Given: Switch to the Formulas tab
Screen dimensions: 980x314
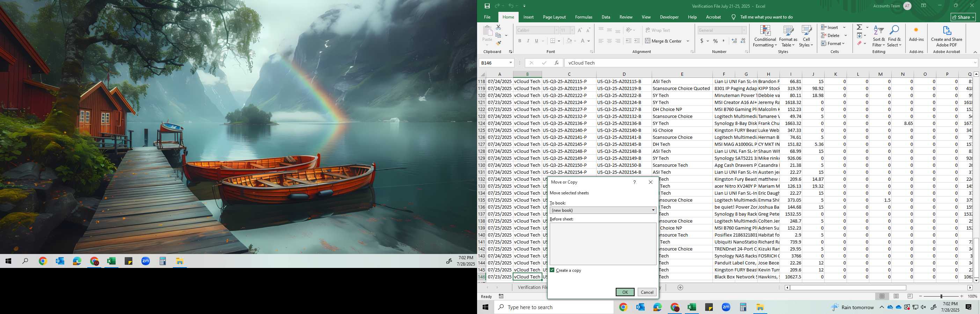Looking at the screenshot, I should click(x=584, y=17).
